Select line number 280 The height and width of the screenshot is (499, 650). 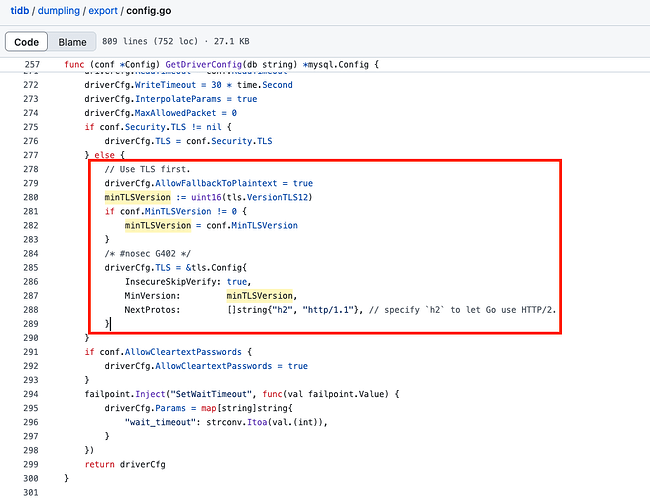click(31, 197)
